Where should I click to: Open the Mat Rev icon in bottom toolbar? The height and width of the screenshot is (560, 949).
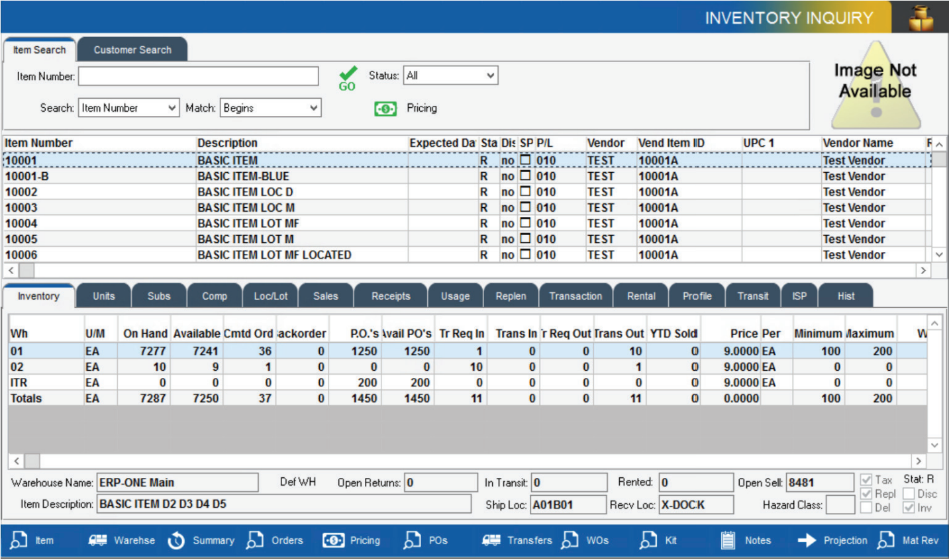pos(885,541)
